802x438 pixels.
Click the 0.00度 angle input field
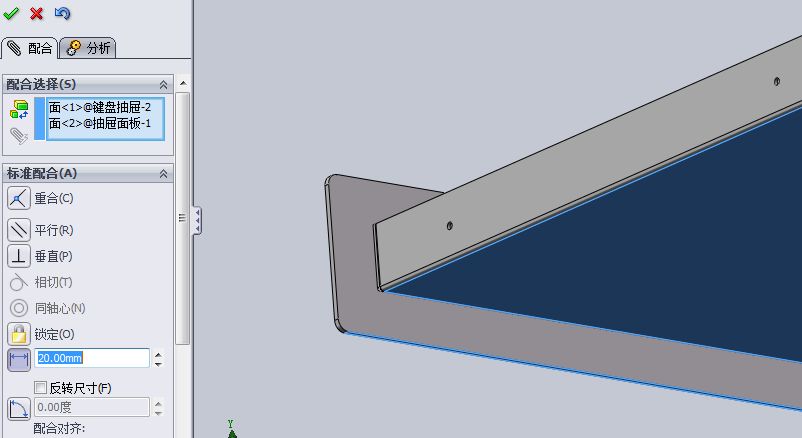tap(92, 407)
